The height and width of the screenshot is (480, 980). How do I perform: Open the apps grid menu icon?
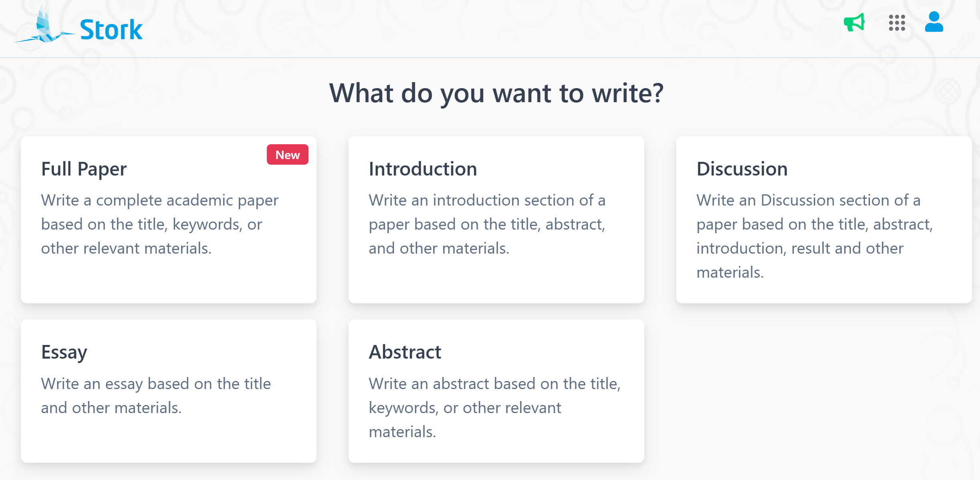pyautogui.click(x=897, y=23)
